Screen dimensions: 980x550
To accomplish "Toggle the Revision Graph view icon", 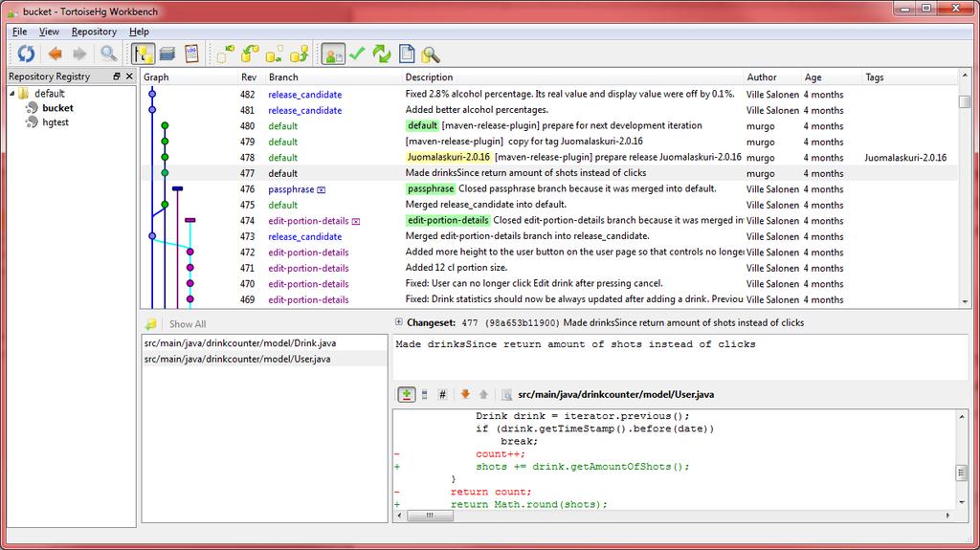I will click(144, 55).
